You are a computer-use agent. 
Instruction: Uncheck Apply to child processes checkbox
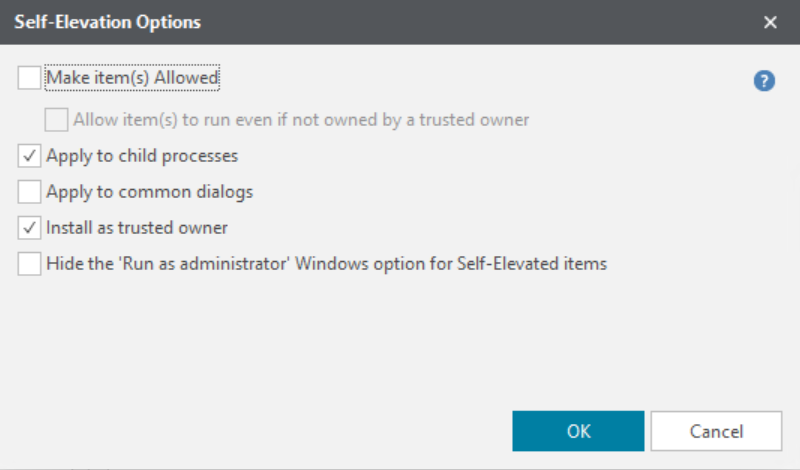point(29,156)
